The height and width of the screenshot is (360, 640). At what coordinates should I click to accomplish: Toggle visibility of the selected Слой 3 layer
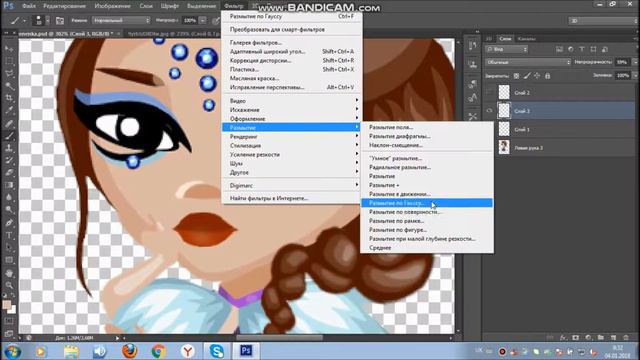click(x=489, y=111)
